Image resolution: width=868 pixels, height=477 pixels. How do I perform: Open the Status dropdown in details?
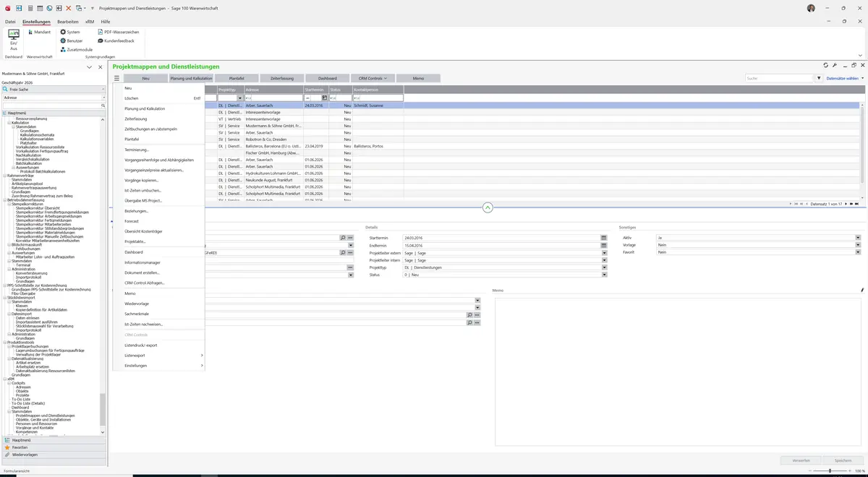(x=604, y=275)
